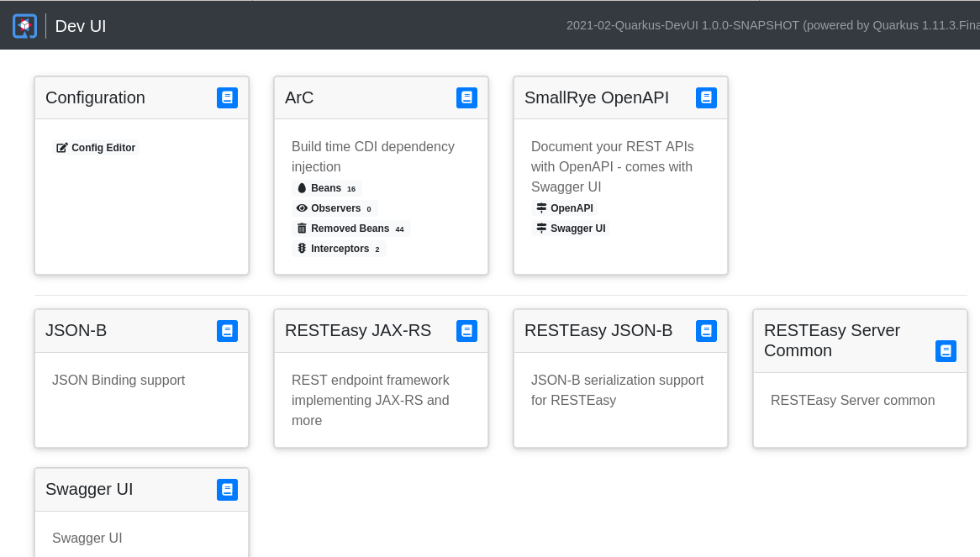This screenshot has height=557, width=980.
Task: Click the 'RESTEasy Server common' description
Action: [x=852, y=400]
